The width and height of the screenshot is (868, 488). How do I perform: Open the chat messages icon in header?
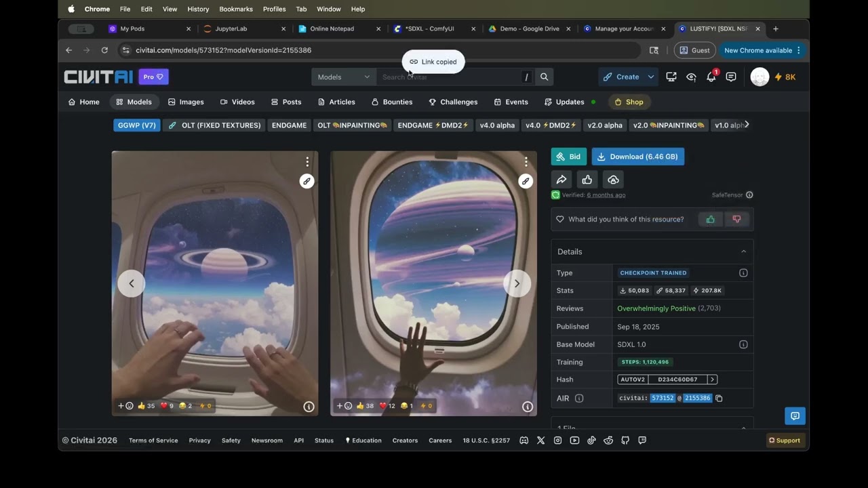(x=731, y=77)
